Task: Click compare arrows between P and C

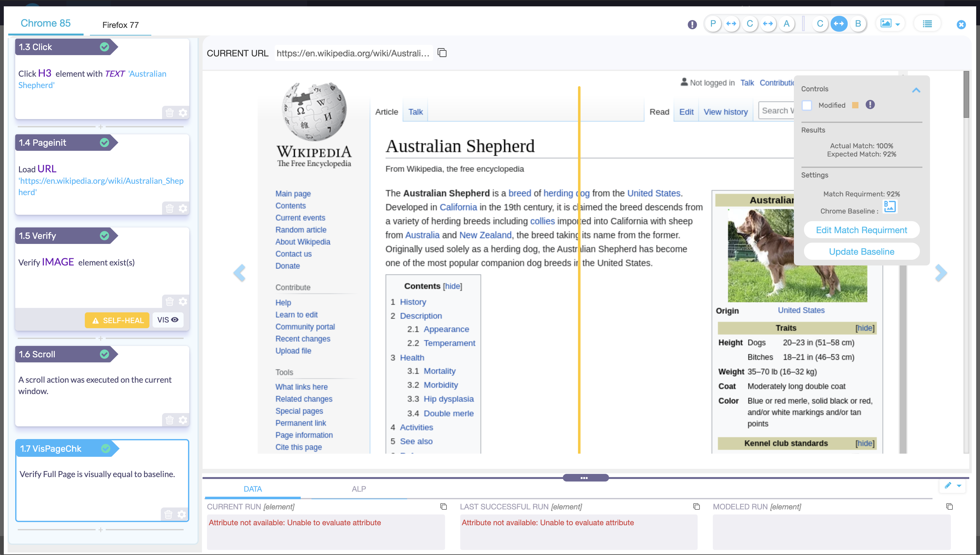Action: tap(731, 24)
